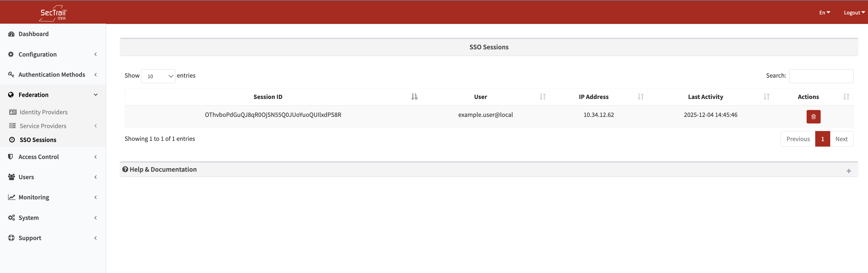This screenshot has height=273, width=868.
Task: Open Identity Providers in the sidebar
Action: tap(44, 112)
